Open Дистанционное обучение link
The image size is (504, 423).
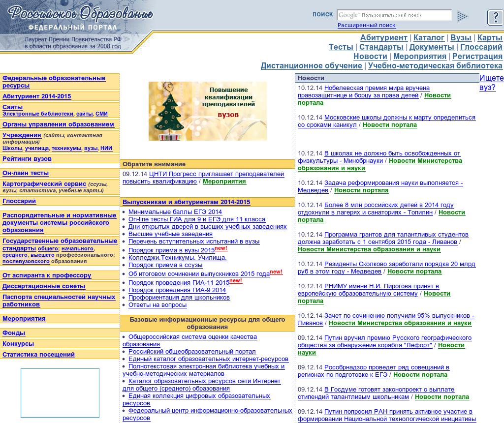[x=311, y=65]
